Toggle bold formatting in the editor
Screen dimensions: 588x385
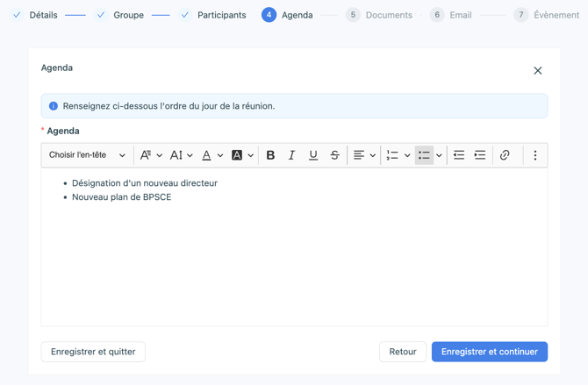(270, 155)
